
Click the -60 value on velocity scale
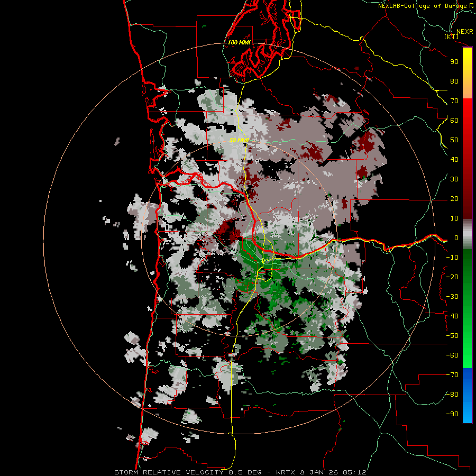pos(452,355)
